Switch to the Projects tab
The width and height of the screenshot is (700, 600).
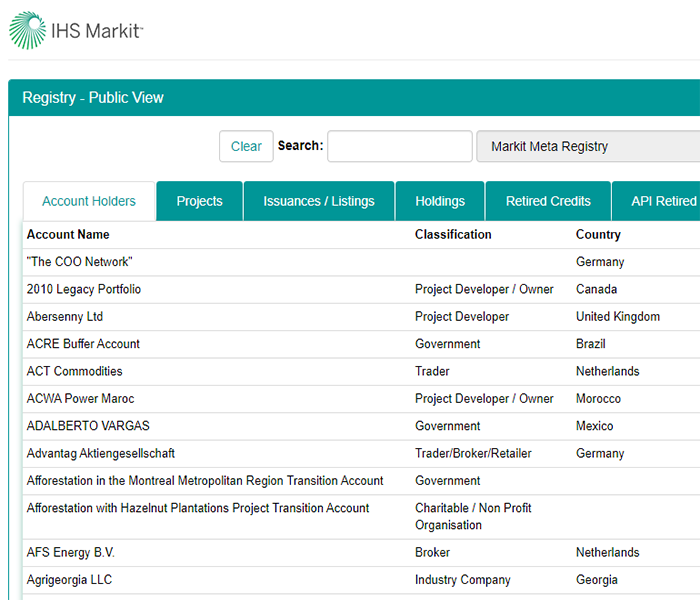(x=199, y=201)
